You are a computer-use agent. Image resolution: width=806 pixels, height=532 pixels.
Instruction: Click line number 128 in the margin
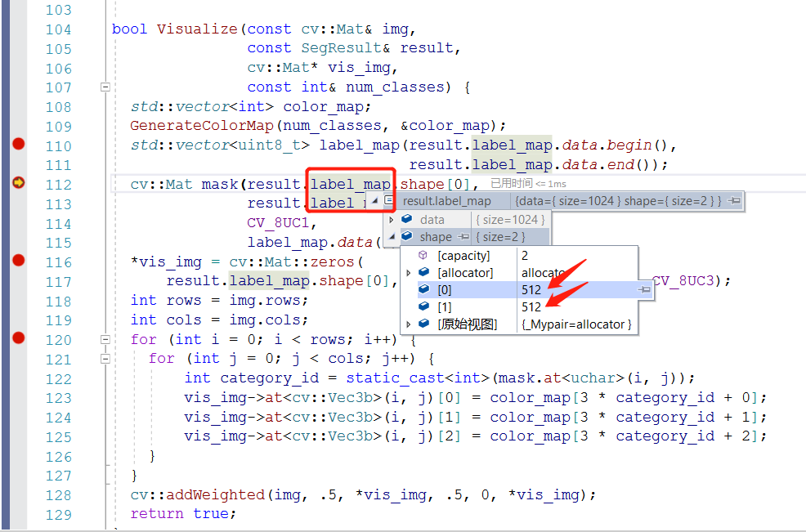click(58, 495)
